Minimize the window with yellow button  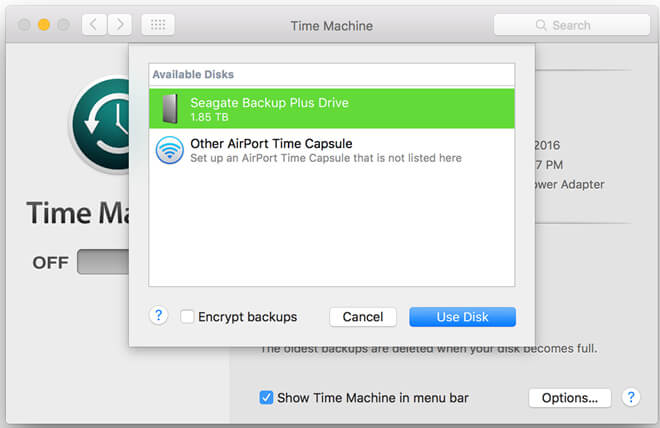tap(44, 25)
